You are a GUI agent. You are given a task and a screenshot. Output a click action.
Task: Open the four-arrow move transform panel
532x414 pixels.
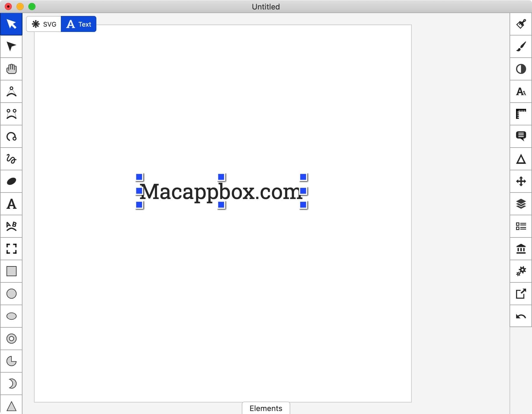[x=521, y=181]
